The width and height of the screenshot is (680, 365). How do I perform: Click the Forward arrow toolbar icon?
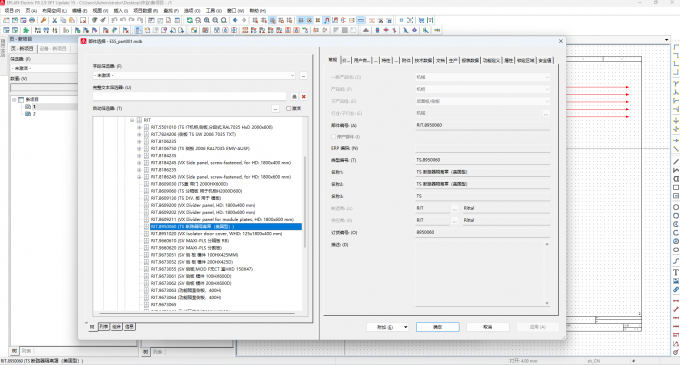click(244, 20)
